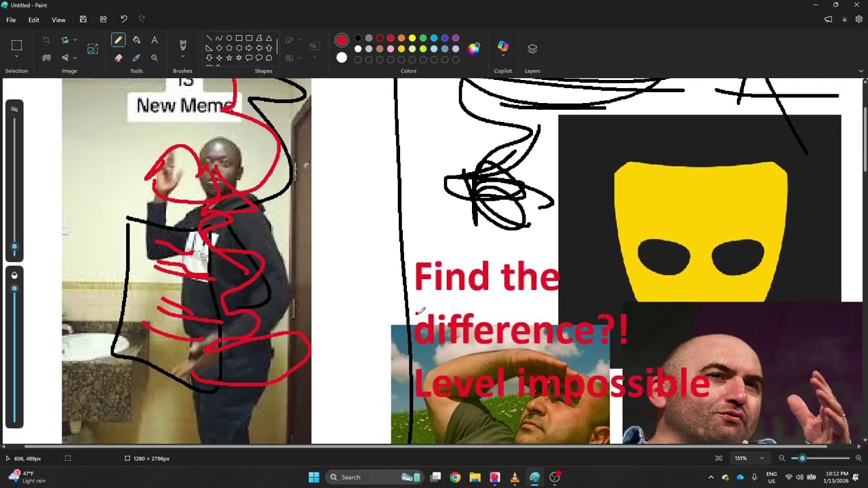Viewport: 868px width, 488px height.
Task: Click the Crop image icon
Action: (46, 41)
